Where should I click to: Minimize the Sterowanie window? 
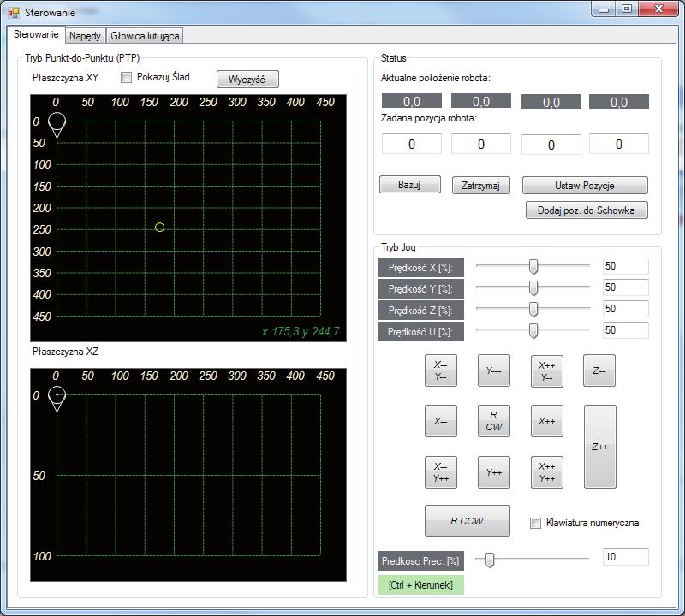pos(604,9)
